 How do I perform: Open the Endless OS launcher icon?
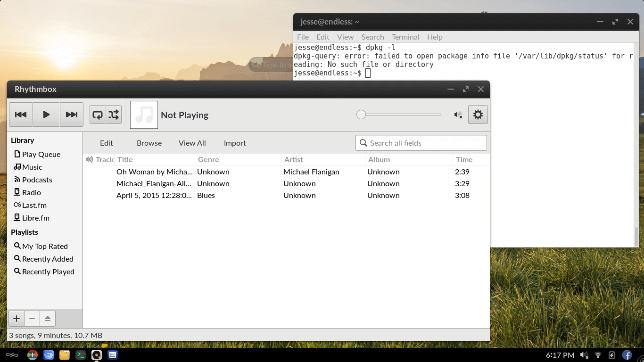click(12, 355)
